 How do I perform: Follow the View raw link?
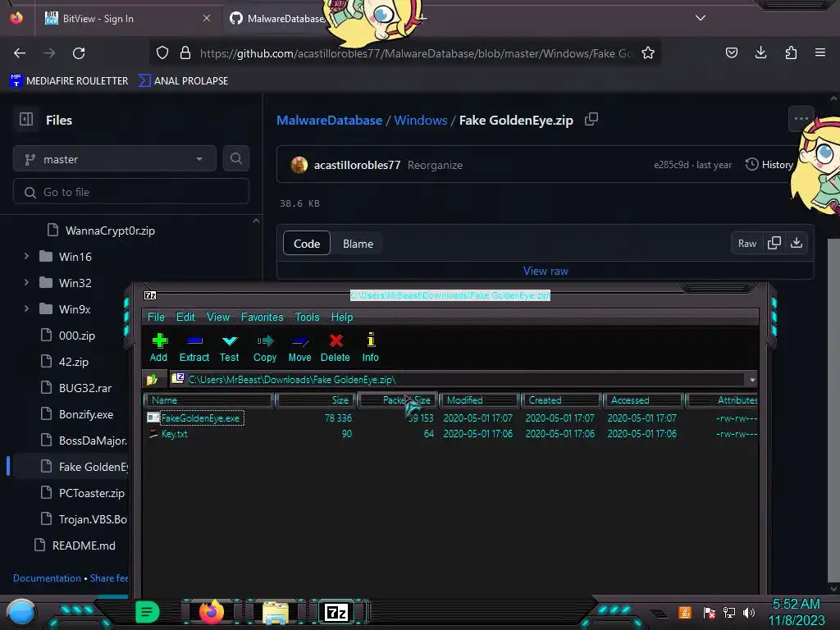click(546, 271)
